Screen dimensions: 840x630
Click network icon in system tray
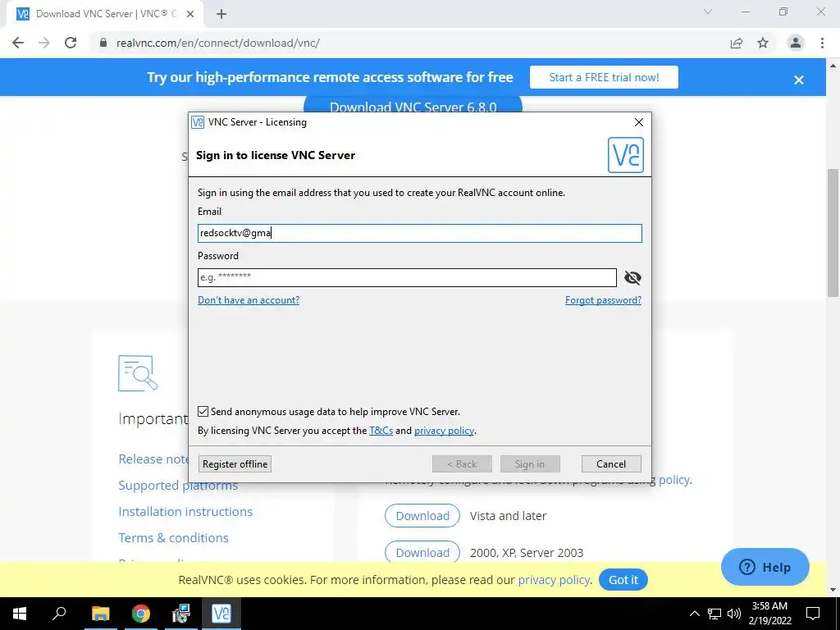(714, 614)
